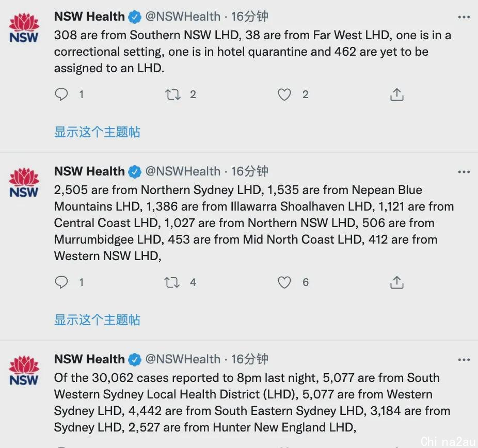The height and width of the screenshot is (448, 478).
Task: Like the tweet mentioning hotel quarantine
Action: pos(284,94)
